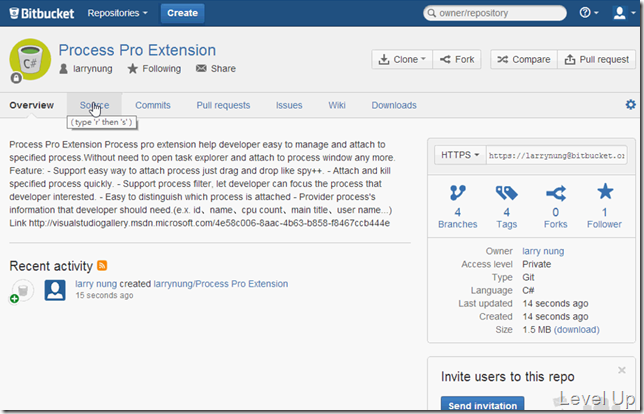Switch to the Pull requests tab
Screen dimensions: 644x414
[223, 105]
